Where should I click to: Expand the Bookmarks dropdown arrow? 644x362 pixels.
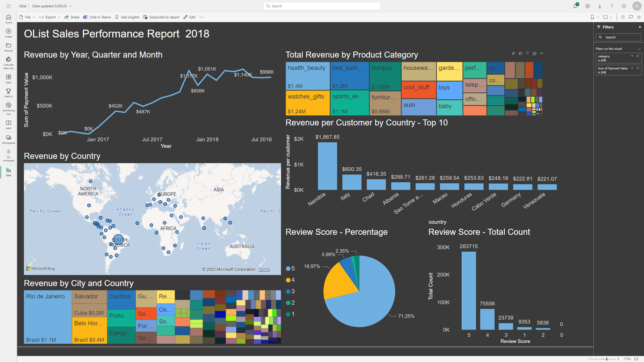(x=598, y=17)
